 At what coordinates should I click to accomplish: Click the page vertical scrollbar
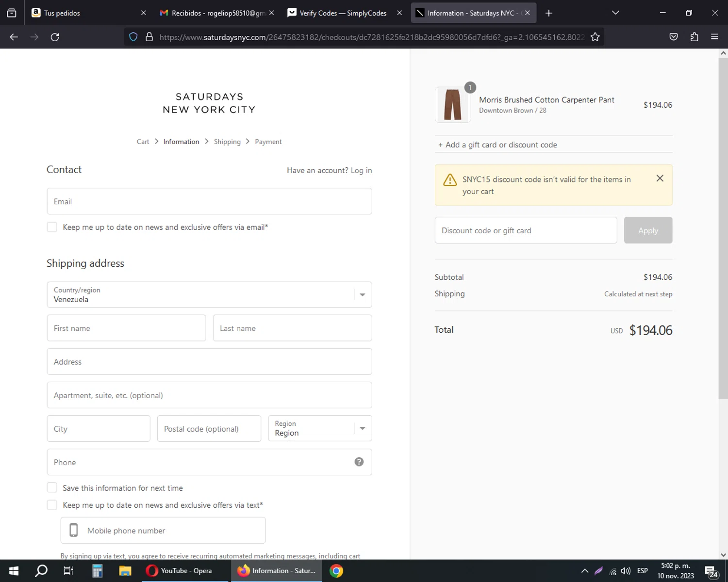[x=723, y=228]
